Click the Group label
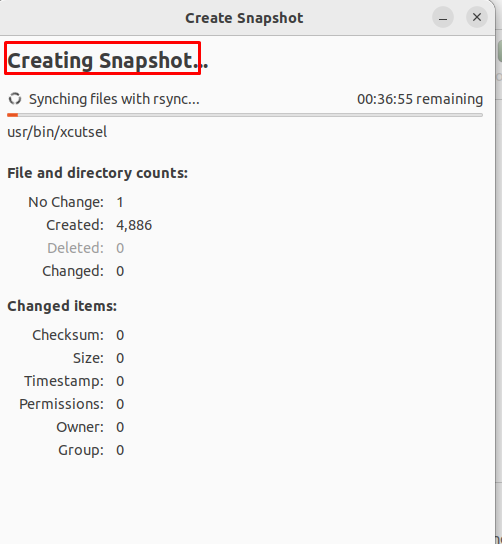The image size is (502, 544). click(x=81, y=450)
